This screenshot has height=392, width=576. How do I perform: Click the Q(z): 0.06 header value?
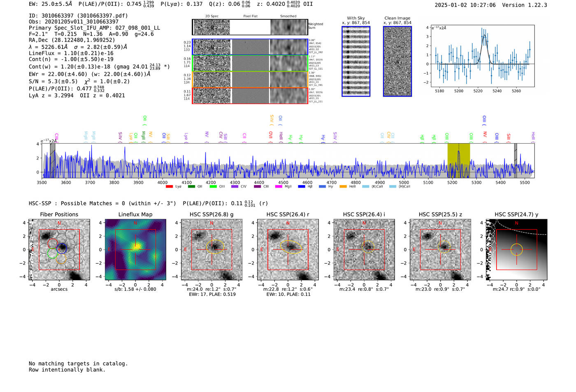pos(230,4)
